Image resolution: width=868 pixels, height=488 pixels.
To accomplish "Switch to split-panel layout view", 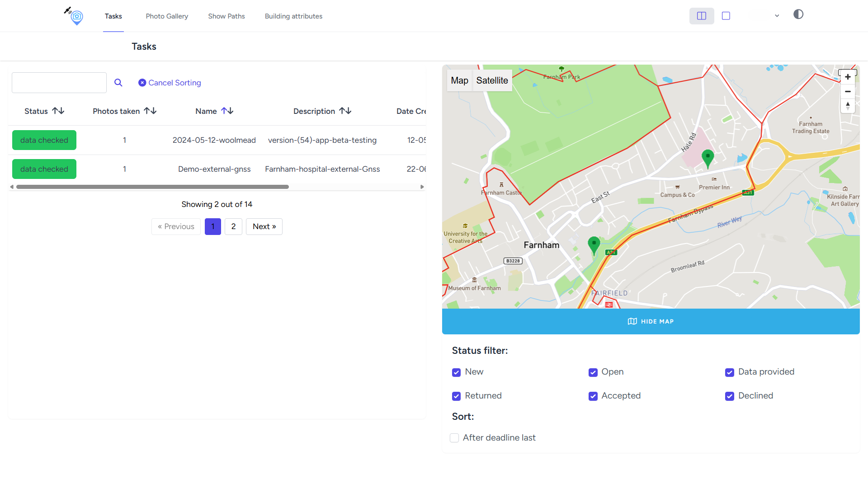I will 701,16.
